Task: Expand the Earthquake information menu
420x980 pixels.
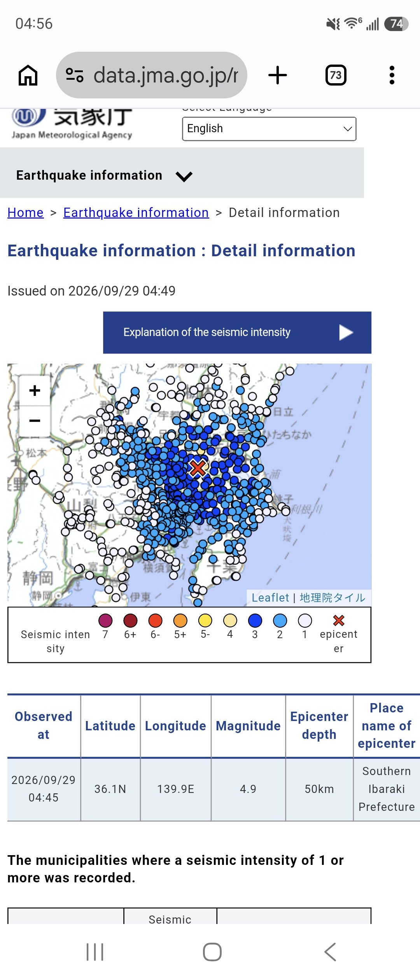Action: [104, 175]
